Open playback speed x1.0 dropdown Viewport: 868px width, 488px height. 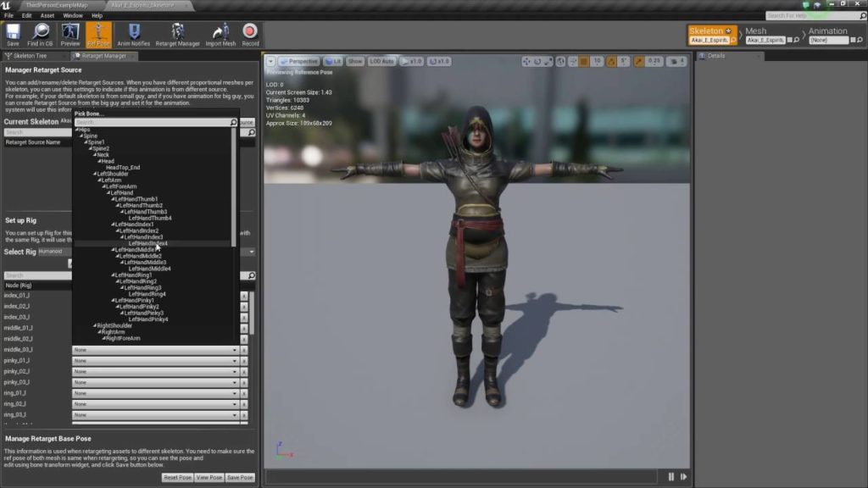coord(411,61)
